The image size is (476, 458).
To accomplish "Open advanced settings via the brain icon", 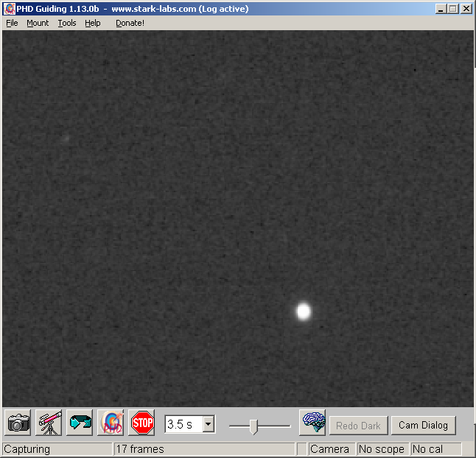I will click(312, 422).
